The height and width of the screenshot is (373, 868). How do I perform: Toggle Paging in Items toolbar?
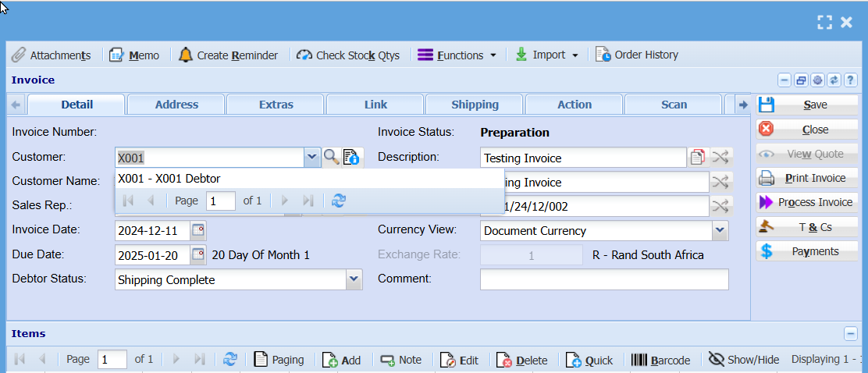[279, 360]
